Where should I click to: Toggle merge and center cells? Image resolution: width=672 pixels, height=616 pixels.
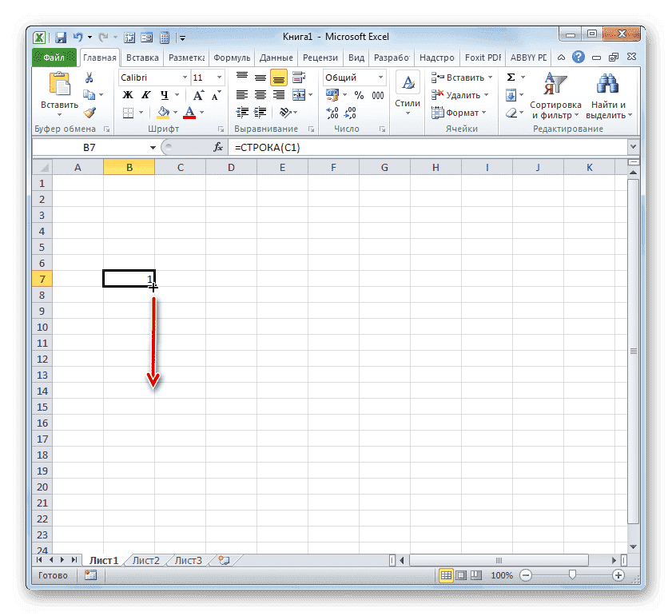tap(297, 96)
